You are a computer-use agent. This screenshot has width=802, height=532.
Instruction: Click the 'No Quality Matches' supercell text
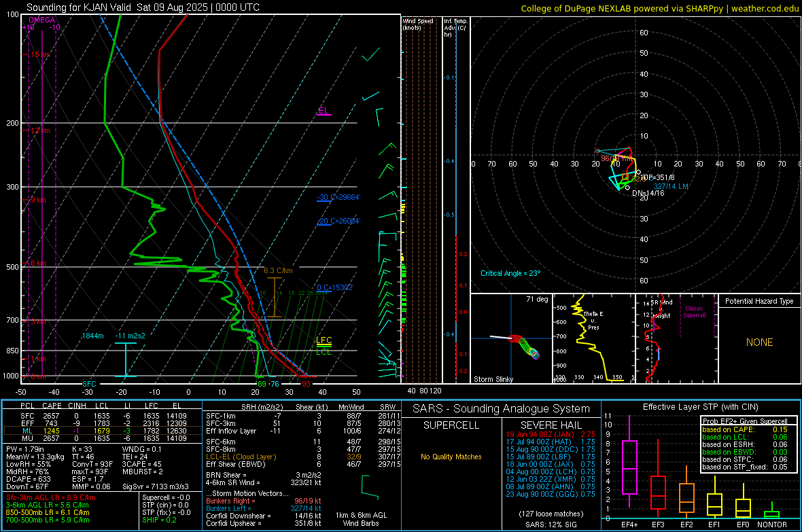(451, 457)
